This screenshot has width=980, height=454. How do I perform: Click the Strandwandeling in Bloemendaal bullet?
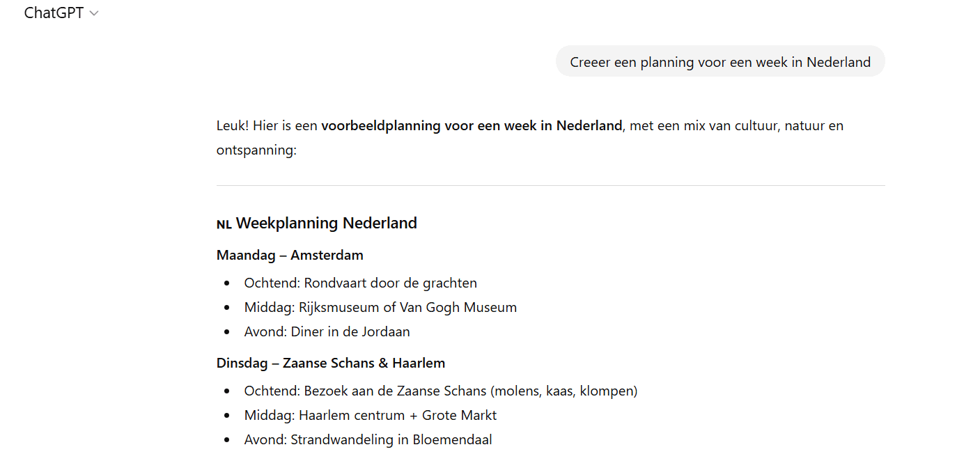[x=368, y=439]
